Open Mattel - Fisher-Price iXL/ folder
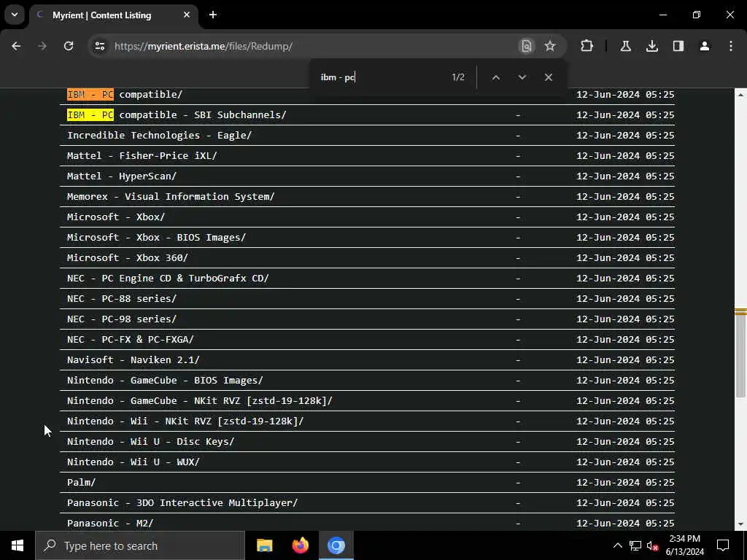 [x=142, y=156]
